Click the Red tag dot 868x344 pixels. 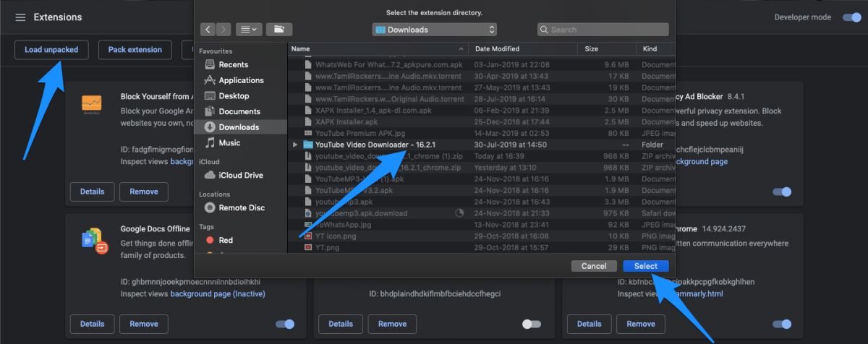(210, 240)
